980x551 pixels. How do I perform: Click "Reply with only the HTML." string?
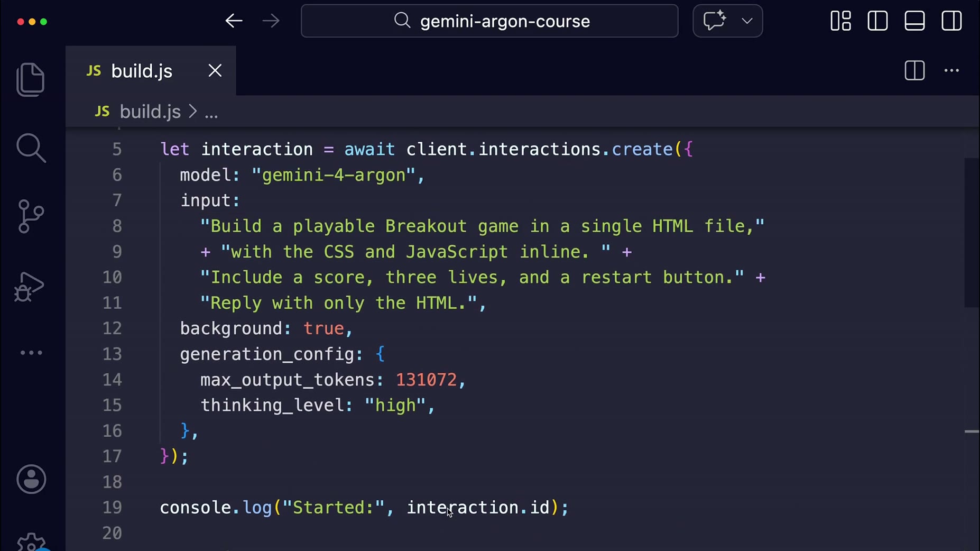pos(338,303)
